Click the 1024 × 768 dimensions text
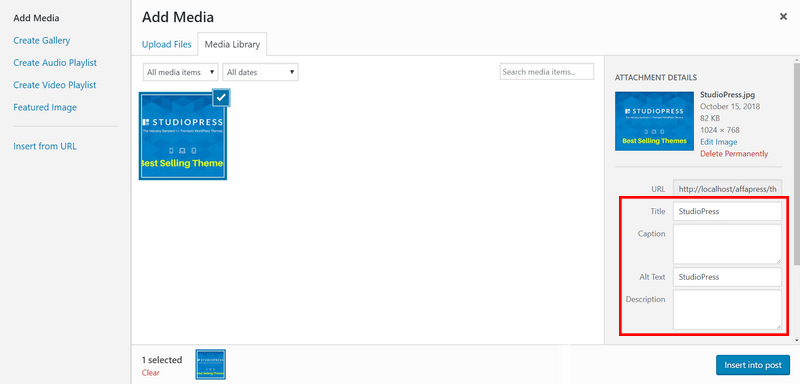 click(720, 130)
